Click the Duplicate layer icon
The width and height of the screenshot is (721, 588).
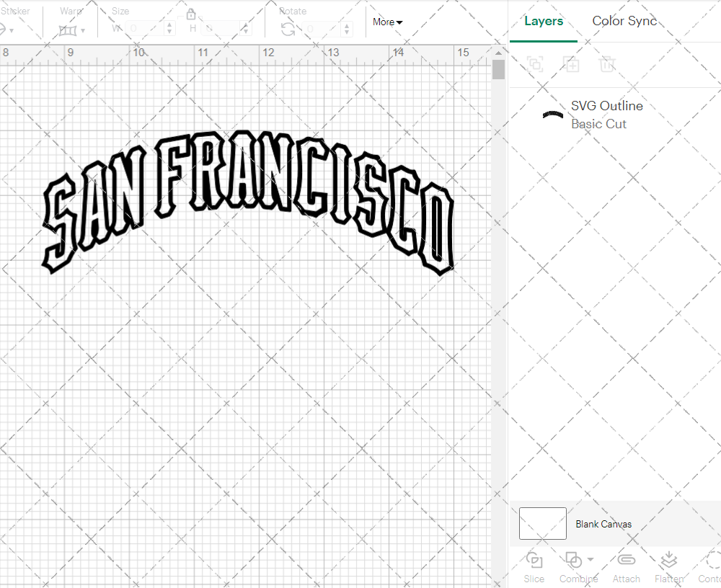pyautogui.click(x=571, y=64)
